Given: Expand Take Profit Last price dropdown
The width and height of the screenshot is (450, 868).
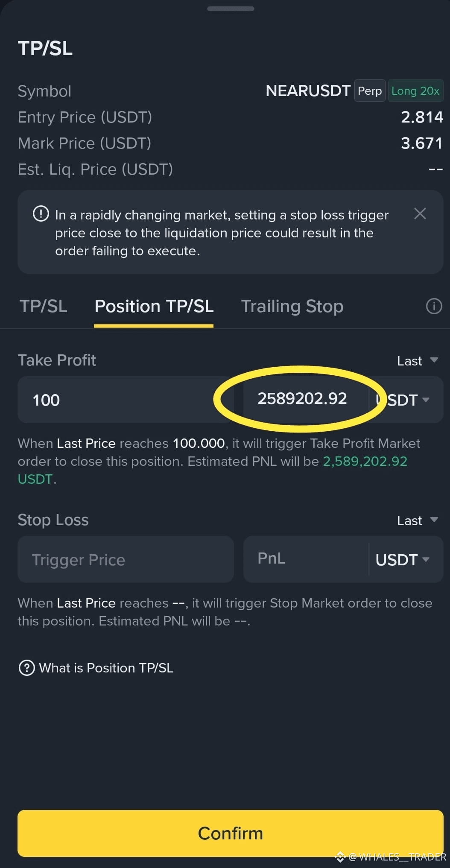Looking at the screenshot, I should coord(418,361).
